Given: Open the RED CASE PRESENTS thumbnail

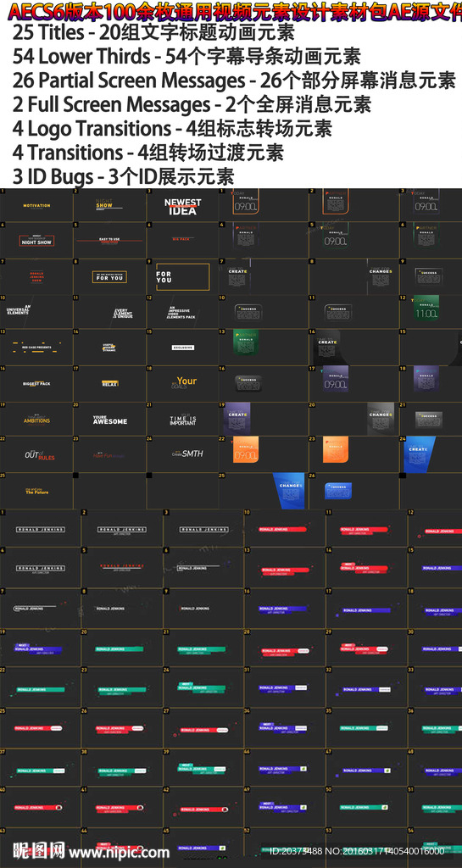Looking at the screenshot, I should click(36, 347).
